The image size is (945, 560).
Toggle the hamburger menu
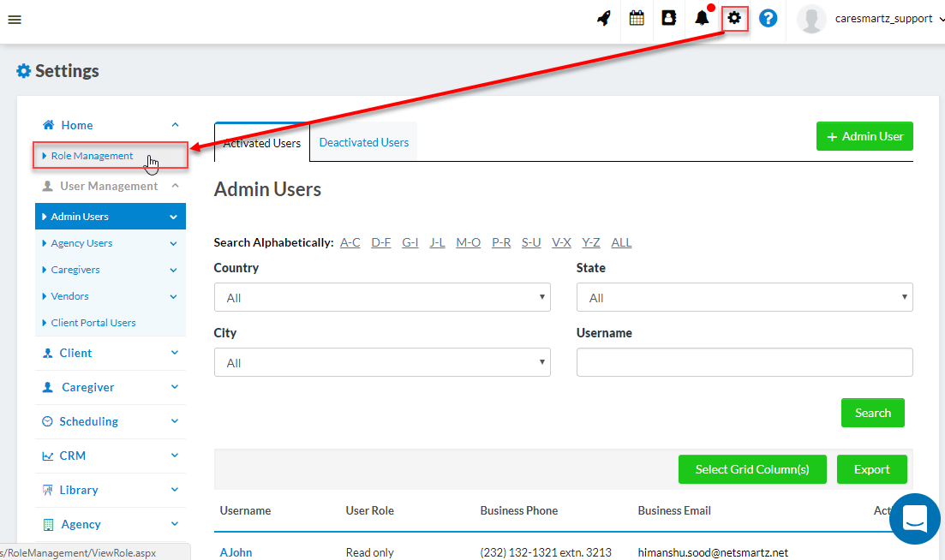coord(15,20)
